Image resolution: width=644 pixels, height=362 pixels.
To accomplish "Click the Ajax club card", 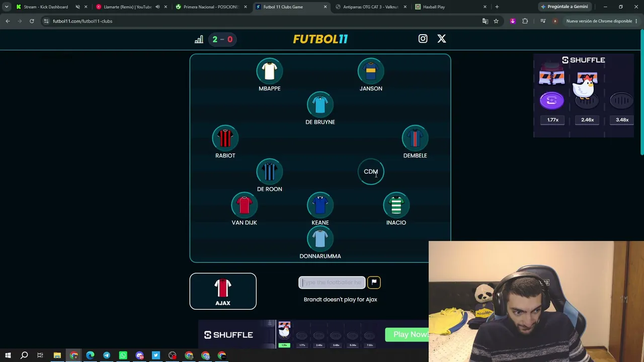I will click(x=223, y=291).
